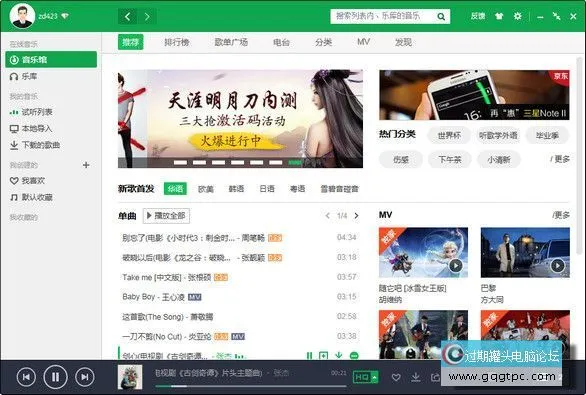Screen dimensions: 586x395
Task: Open the Samsung Note II ad banner
Action: [x=474, y=95]
